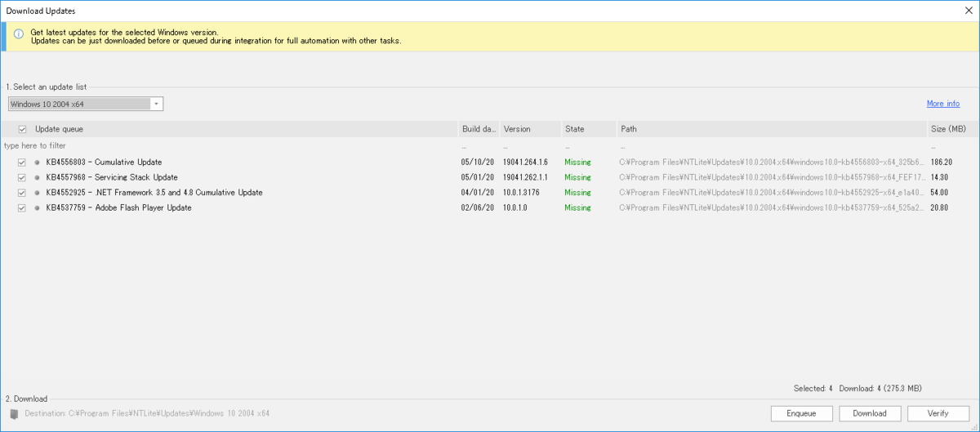Click version 10.0.1.3176 cell
Viewport: 980px width, 432px height.
[x=521, y=193]
